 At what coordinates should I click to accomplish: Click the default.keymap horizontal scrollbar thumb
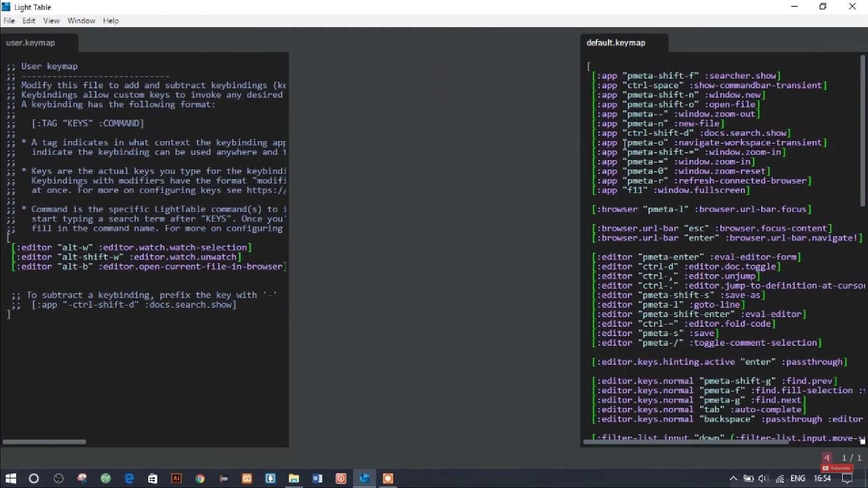(686, 442)
